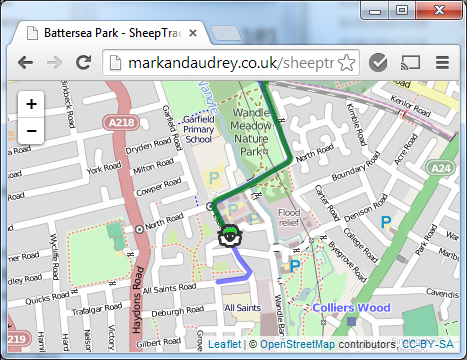467x360 pixels.
Task: Click the A218 road shield
Action: pos(121,123)
